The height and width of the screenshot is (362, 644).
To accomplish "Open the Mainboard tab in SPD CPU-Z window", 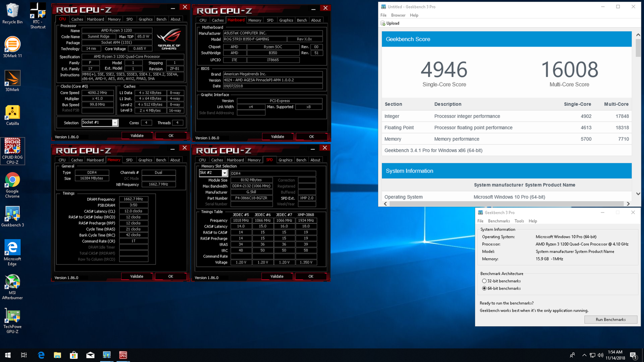I will (235, 160).
